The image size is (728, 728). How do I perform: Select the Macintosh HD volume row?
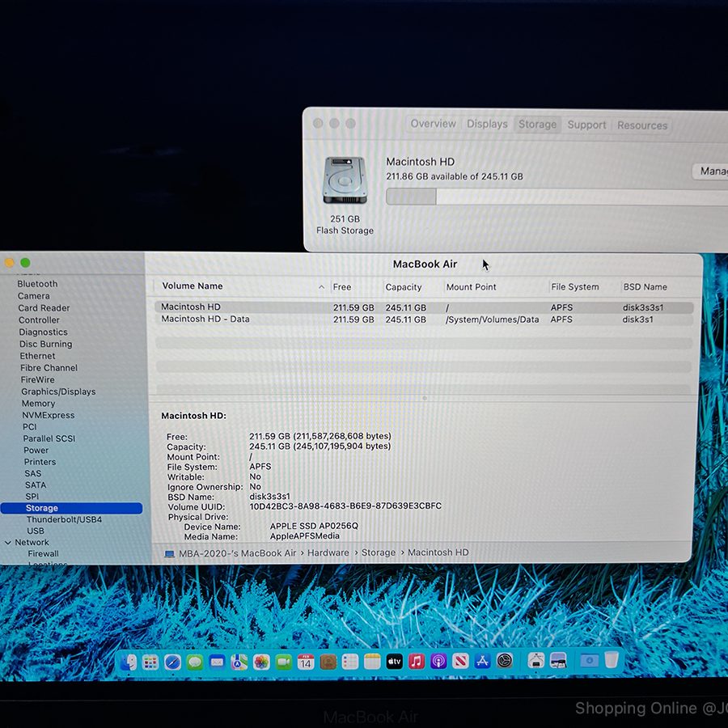pos(424,307)
